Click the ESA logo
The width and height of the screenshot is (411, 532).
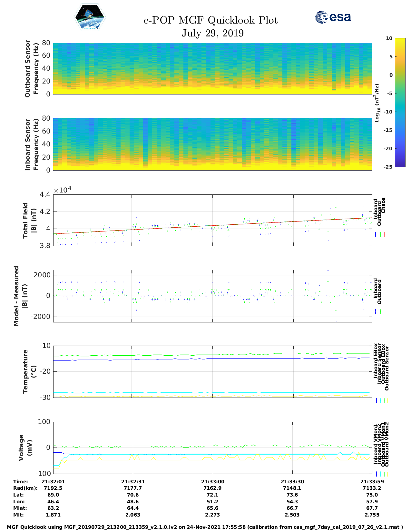click(x=333, y=17)
